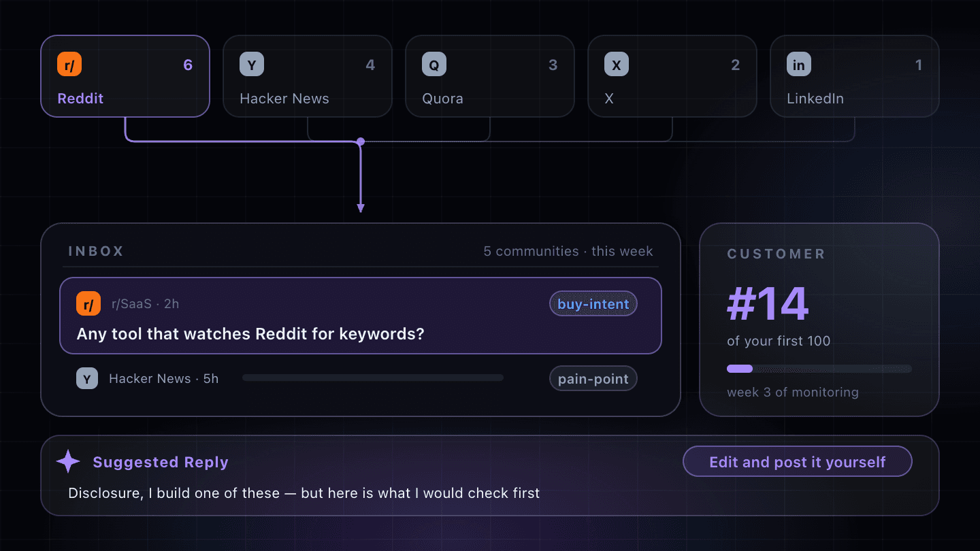Click the X logo icon in card
This screenshot has height=551, width=980.
point(617,65)
